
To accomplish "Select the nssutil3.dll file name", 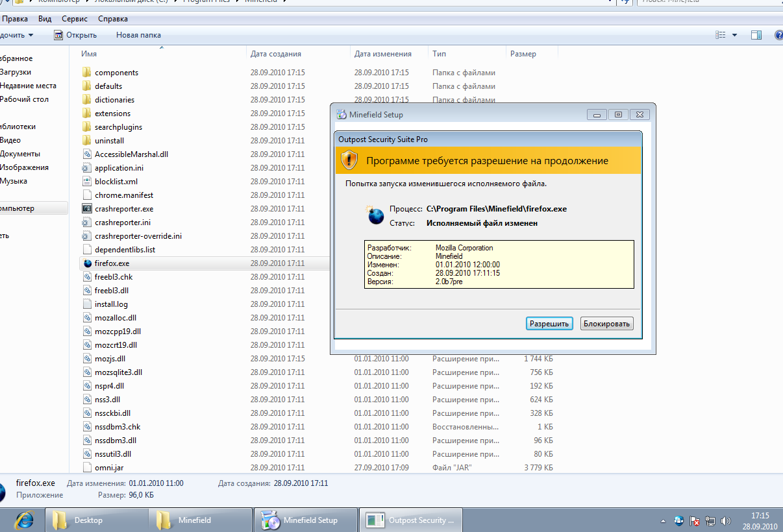I will [x=113, y=454].
